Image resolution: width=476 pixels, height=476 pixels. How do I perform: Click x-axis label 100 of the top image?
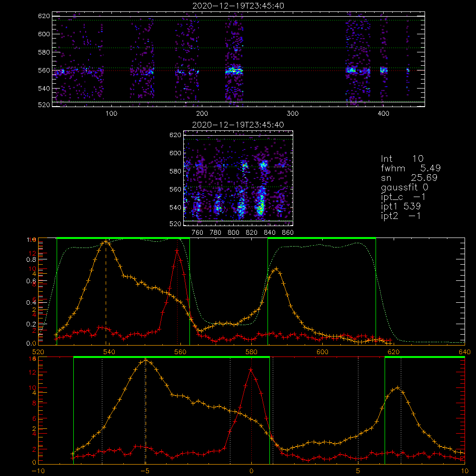point(111,114)
